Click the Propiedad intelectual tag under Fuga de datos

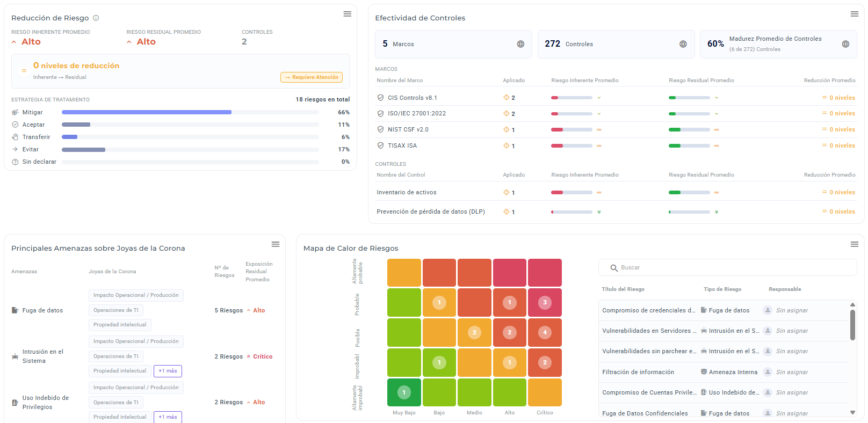(120, 325)
